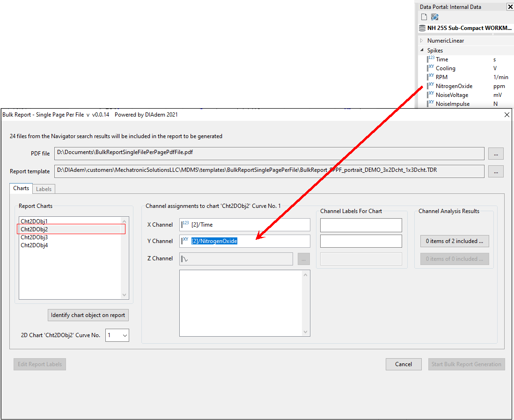Select Cht2DObj3 in Report Charts list
This screenshot has width=514, height=420.
[34, 237]
